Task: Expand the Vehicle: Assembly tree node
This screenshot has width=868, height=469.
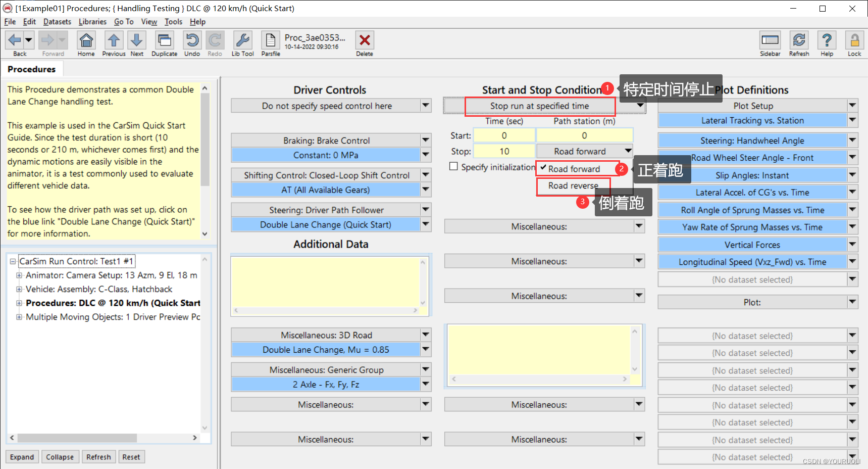Action: pyautogui.click(x=19, y=289)
